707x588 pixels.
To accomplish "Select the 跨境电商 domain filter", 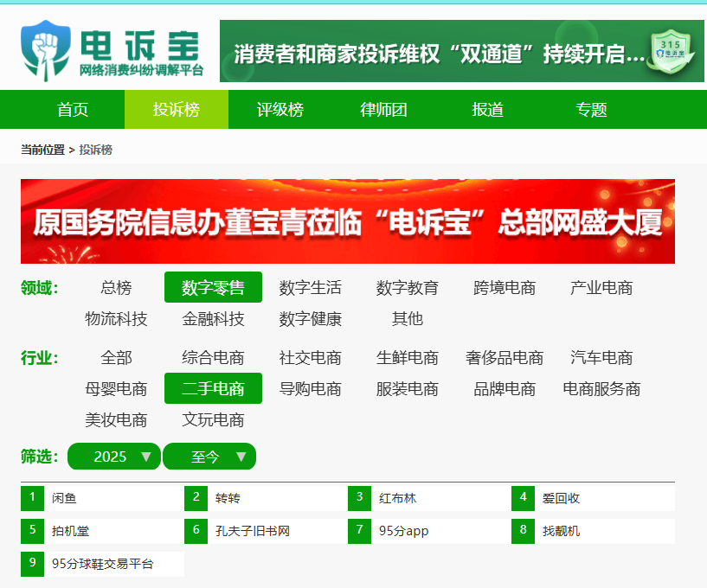I will click(x=505, y=287).
